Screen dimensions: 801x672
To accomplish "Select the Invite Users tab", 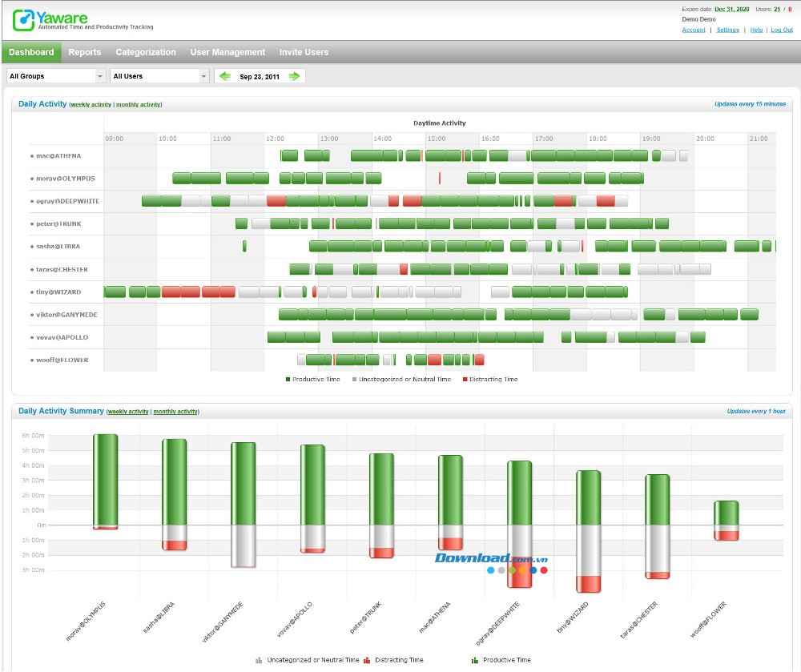I will point(304,52).
